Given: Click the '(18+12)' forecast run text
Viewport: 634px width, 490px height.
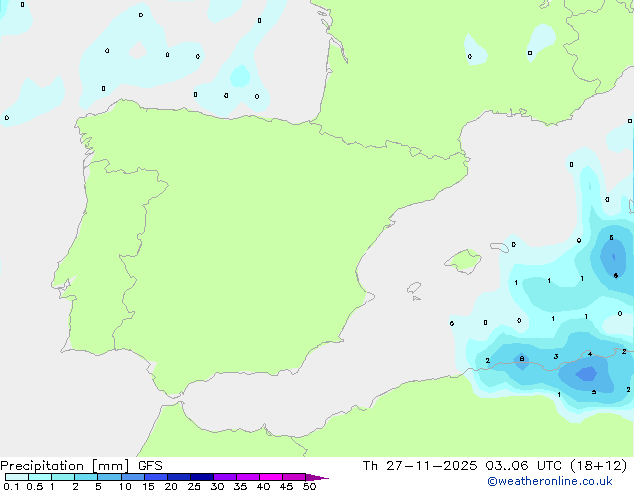Looking at the screenshot, I should coord(598,466).
